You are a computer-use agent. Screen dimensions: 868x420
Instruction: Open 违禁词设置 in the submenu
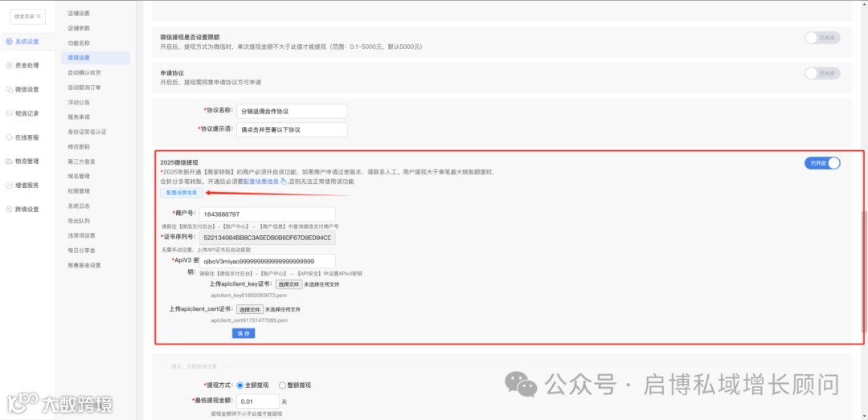(81, 236)
